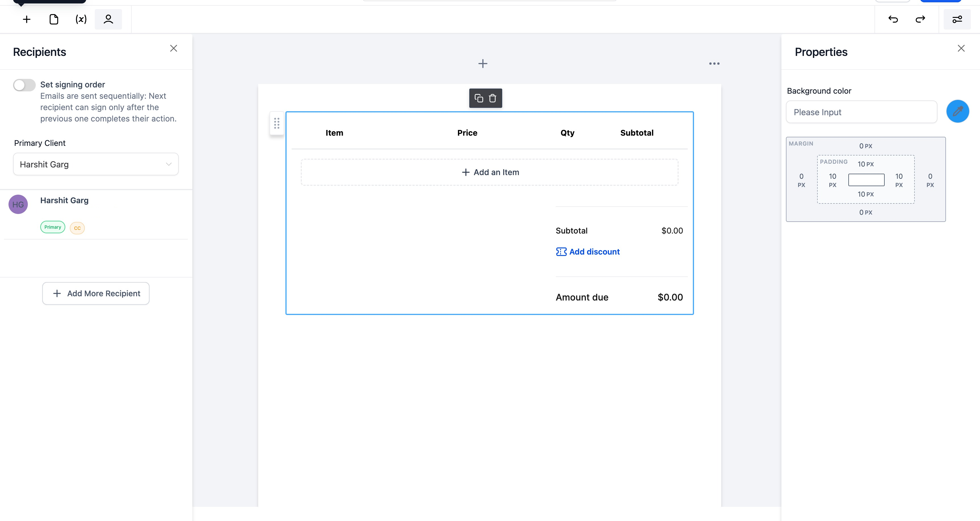Open the settings sliders icon
980x521 pixels.
tap(957, 19)
